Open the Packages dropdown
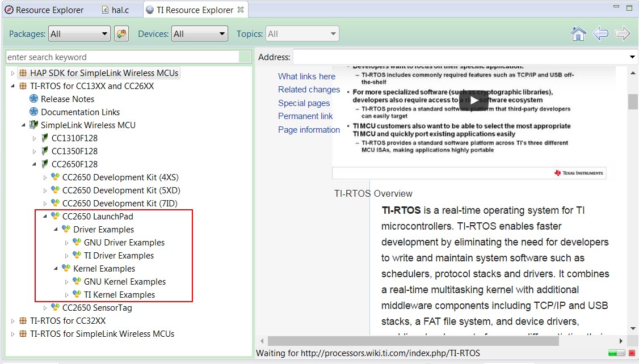Screen dimensions: 639x364 tap(79, 34)
